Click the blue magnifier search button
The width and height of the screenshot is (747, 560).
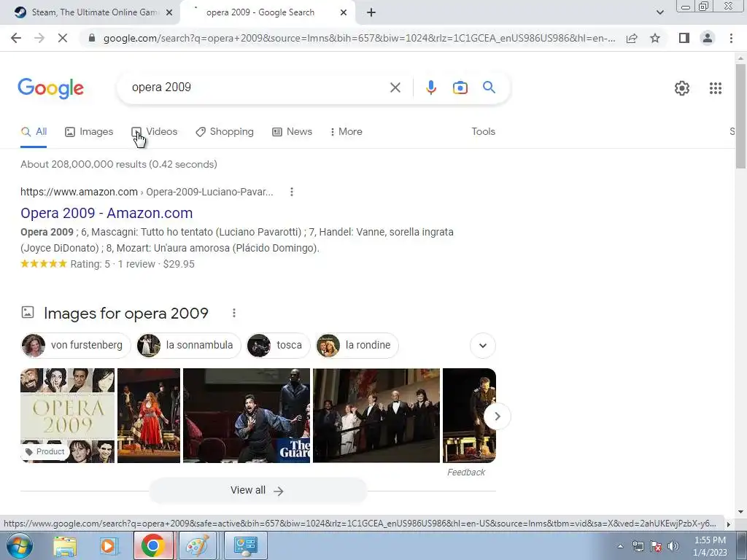[489, 87]
